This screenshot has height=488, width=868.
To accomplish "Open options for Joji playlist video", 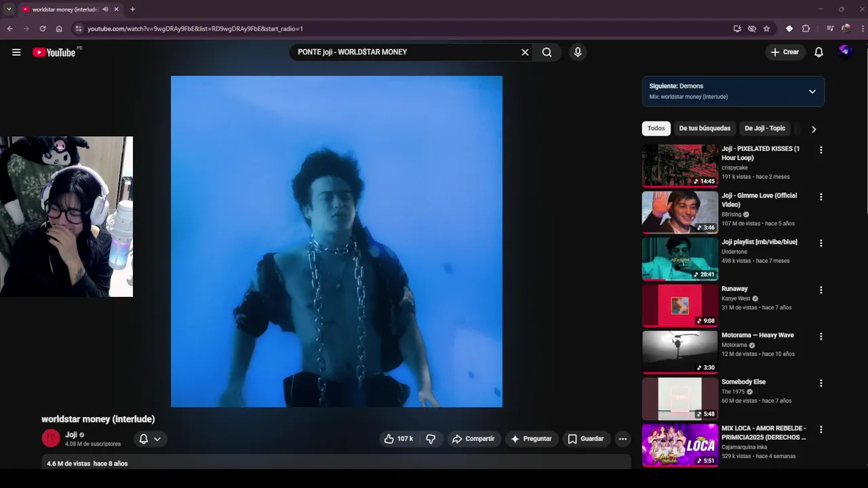I will [821, 243].
